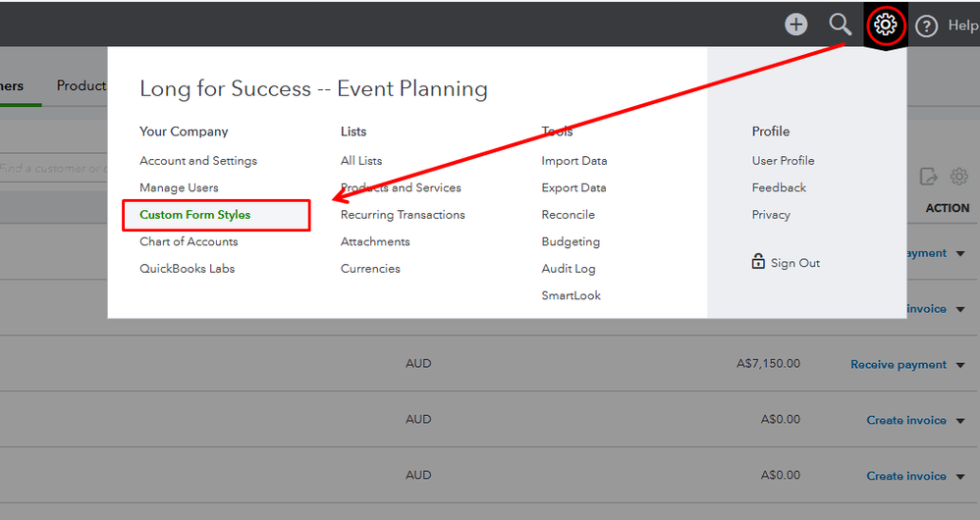Open Chart of Accounts
The image size is (980, 520).
click(189, 241)
